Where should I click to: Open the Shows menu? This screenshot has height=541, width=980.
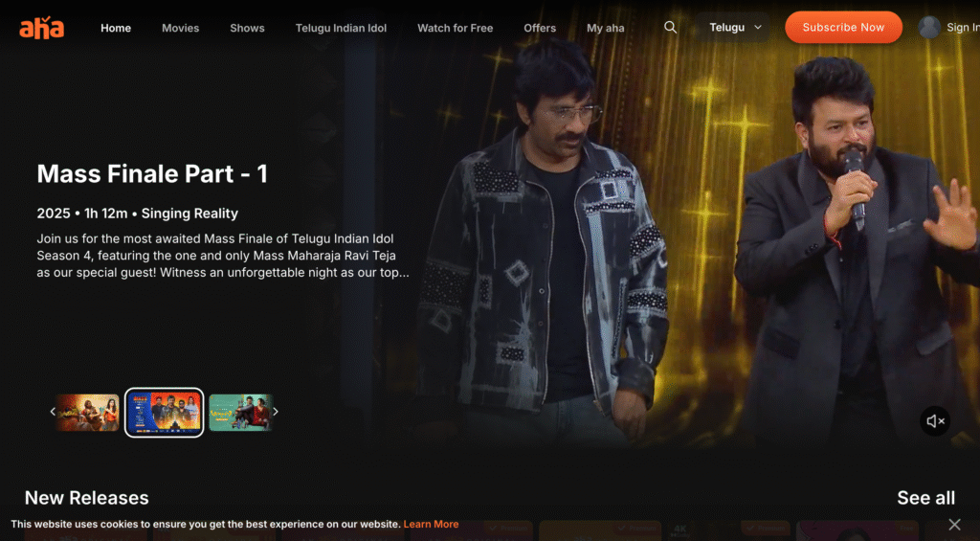point(247,28)
